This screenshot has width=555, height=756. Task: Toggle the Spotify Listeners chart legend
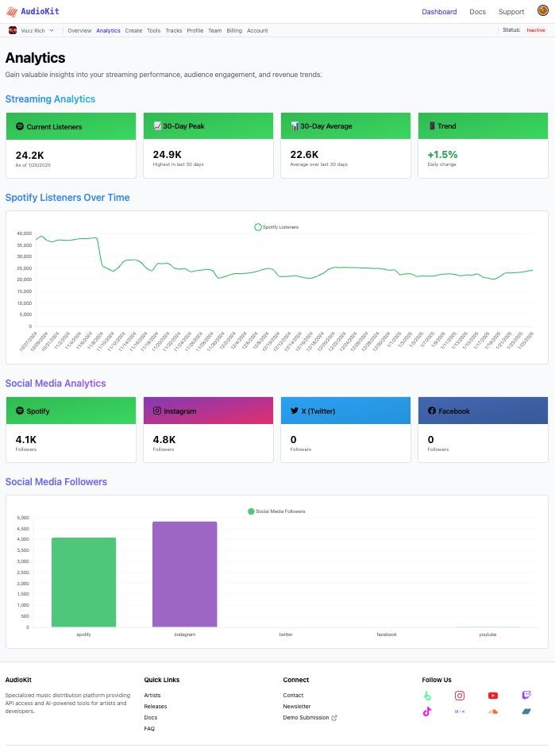(x=276, y=226)
